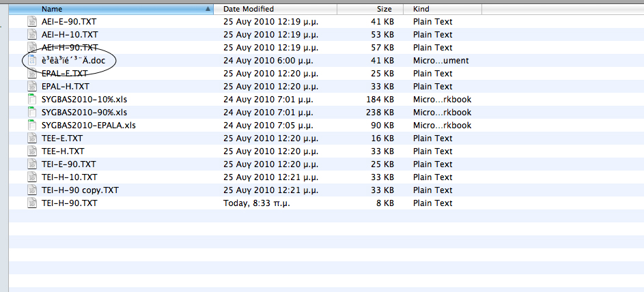Click the SYGBAS2010-10%.xls spreadsheet icon
Screen dimensions: 644x292
point(32,100)
